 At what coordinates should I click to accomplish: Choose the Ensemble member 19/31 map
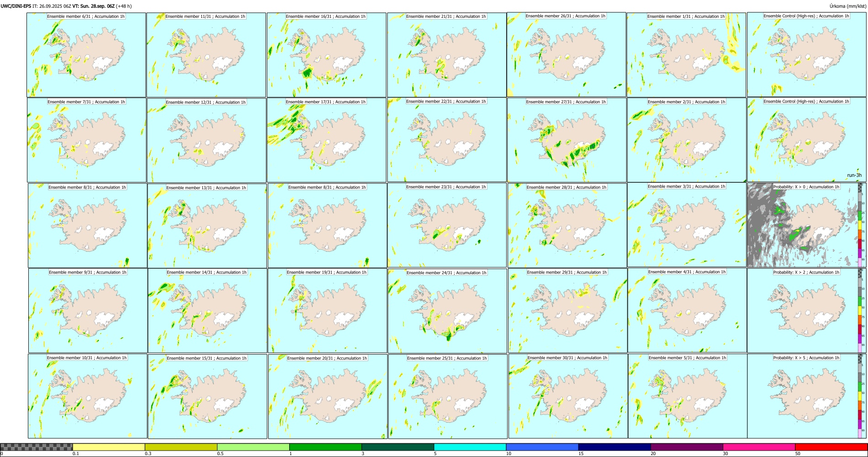click(327, 311)
